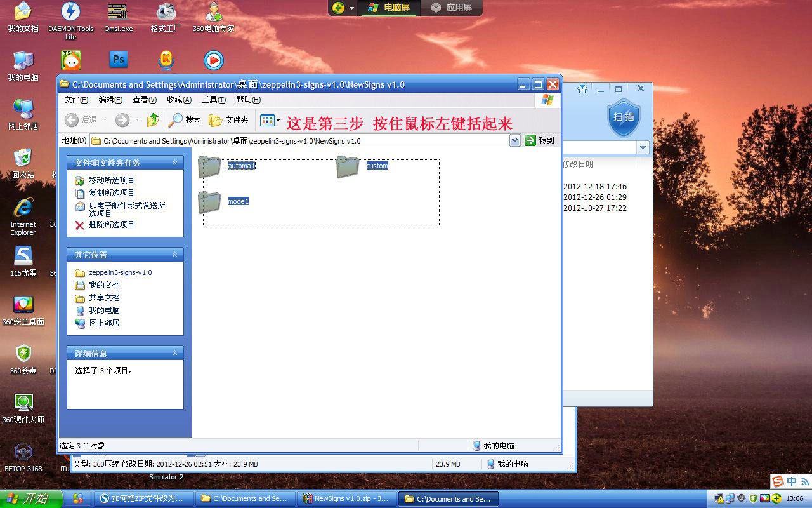Select the 网上邻居 desktop icon

pos(23,114)
